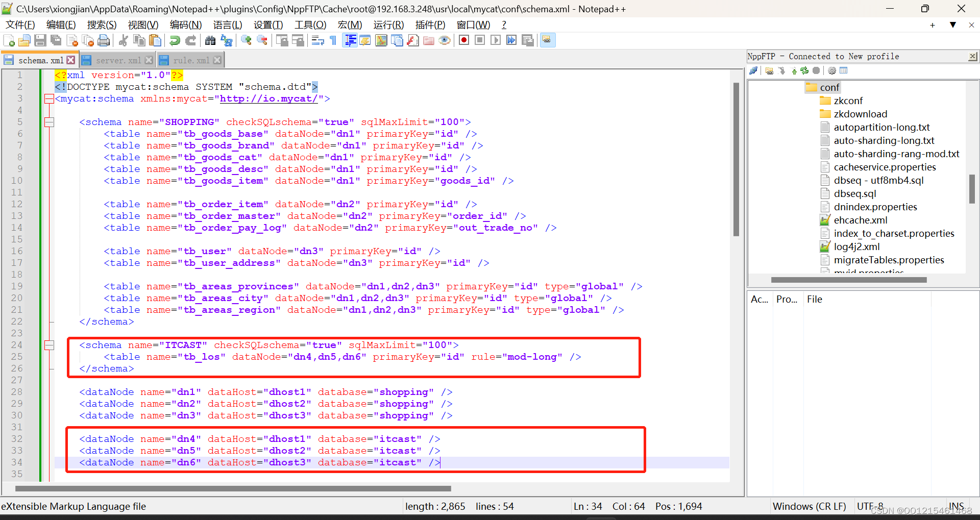The image size is (980, 520).
Task: Run macro multiple times icon
Action: tap(511, 40)
